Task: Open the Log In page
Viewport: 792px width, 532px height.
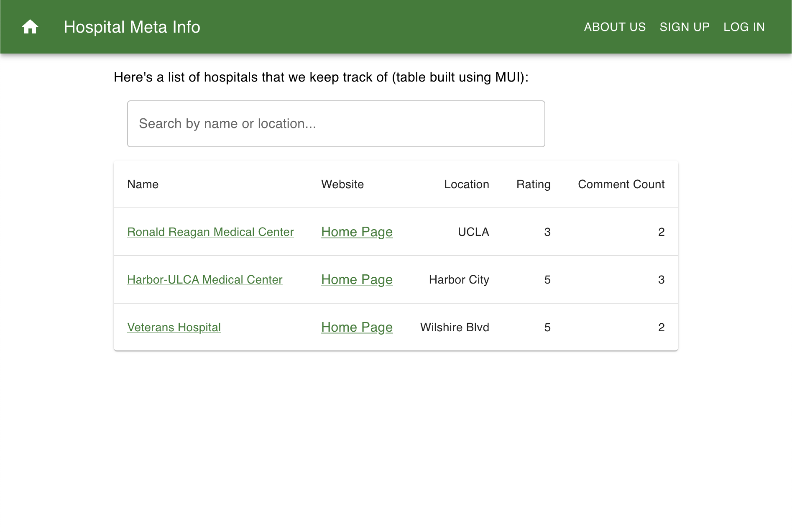Action: coord(744,27)
